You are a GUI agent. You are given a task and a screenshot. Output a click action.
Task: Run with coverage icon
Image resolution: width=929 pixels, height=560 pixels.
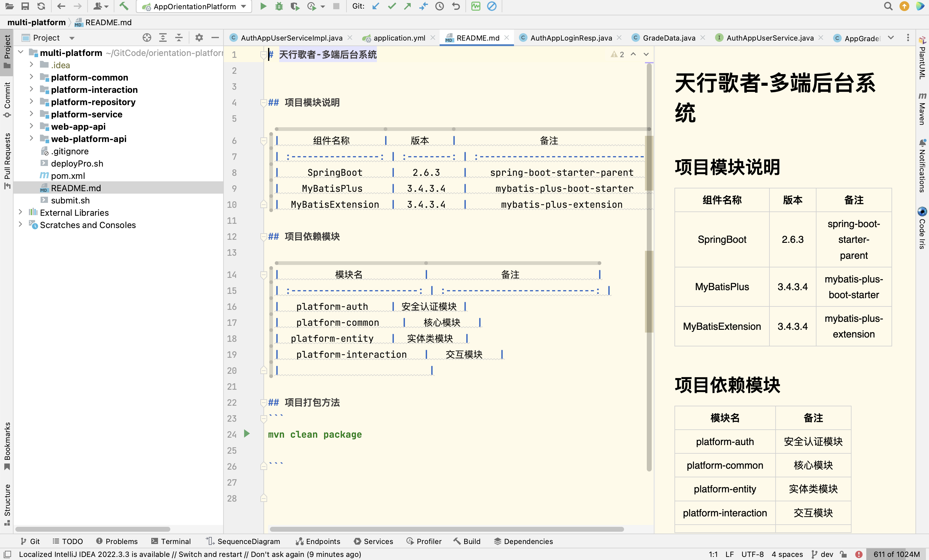295,6
